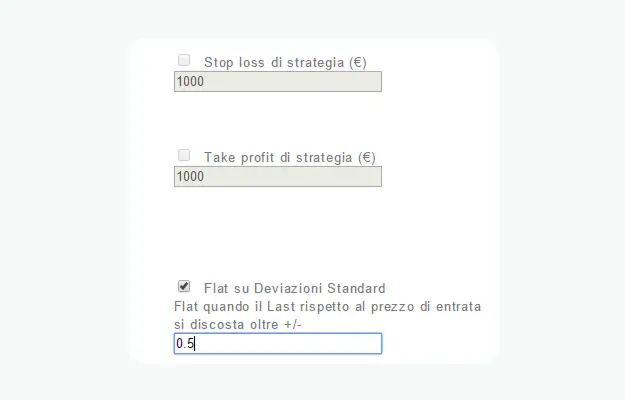
Task: Enable the Take profit di strategia checkbox
Action: pyautogui.click(x=184, y=155)
